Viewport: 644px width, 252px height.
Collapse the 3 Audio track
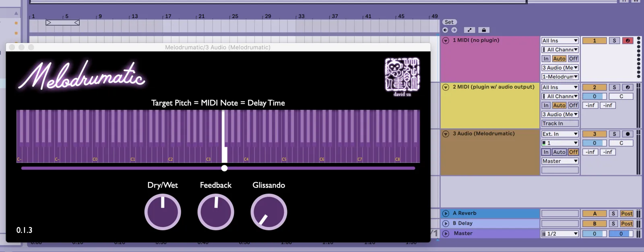click(446, 134)
